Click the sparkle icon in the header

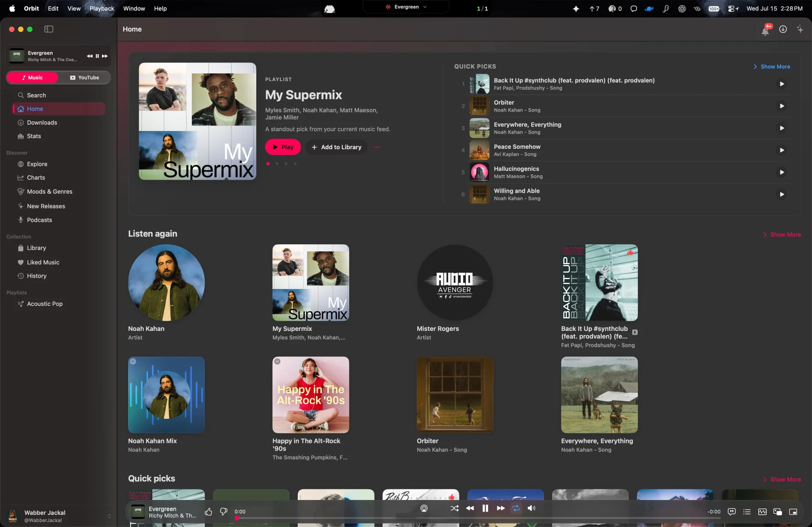pos(800,29)
